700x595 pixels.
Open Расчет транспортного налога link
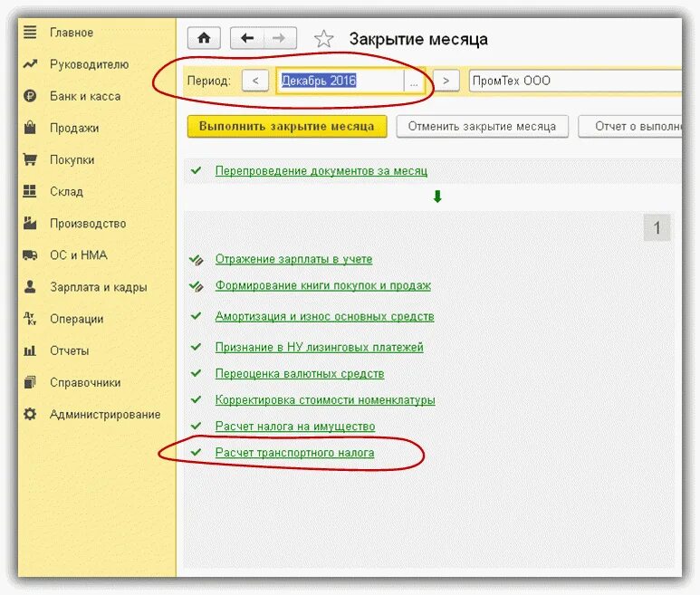point(294,452)
